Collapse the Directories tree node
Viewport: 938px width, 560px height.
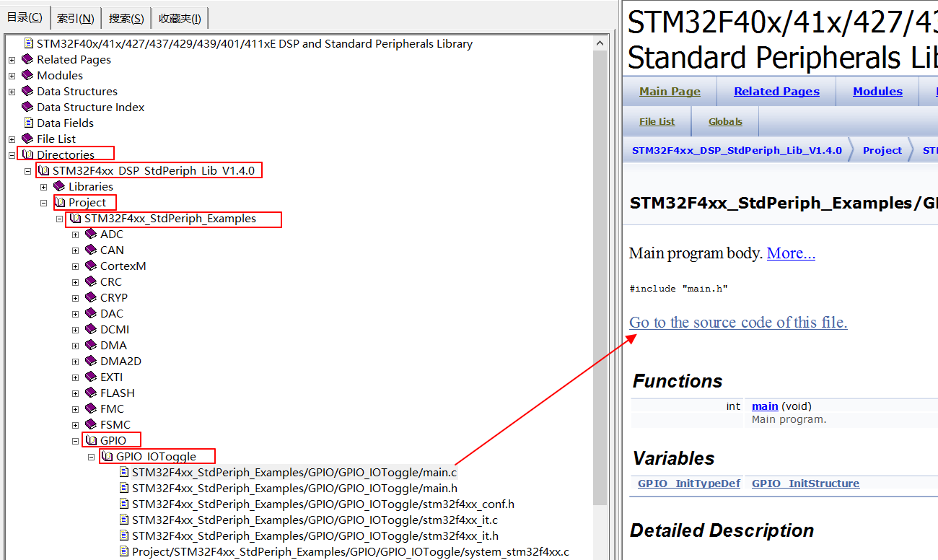point(12,155)
